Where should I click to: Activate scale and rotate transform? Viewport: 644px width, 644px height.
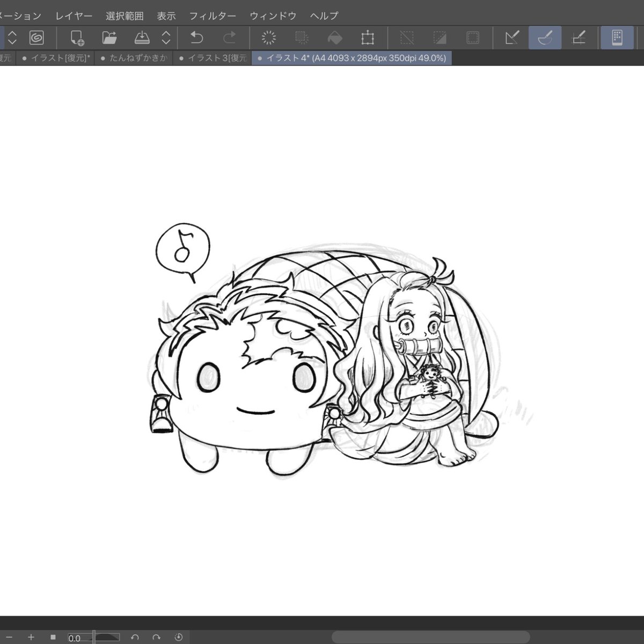[x=368, y=38]
